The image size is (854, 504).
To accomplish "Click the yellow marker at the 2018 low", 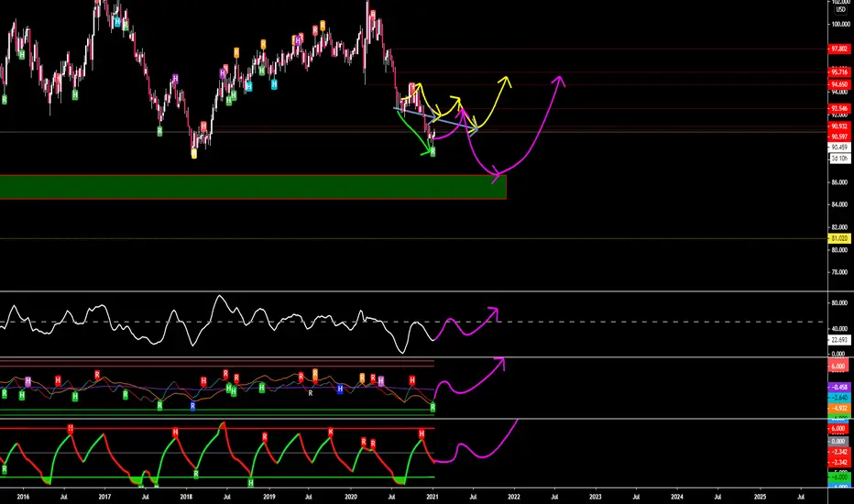I will tap(194, 154).
